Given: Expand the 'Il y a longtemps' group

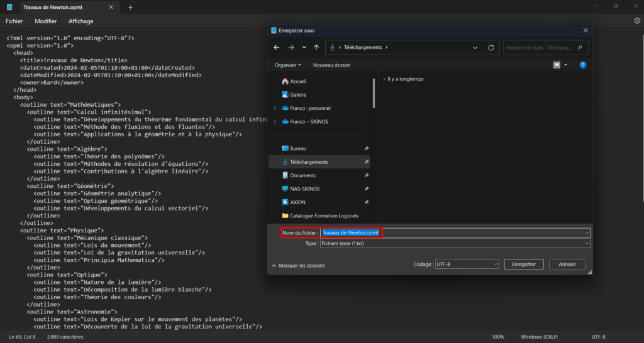Looking at the screenshot, I should [384, 79].
